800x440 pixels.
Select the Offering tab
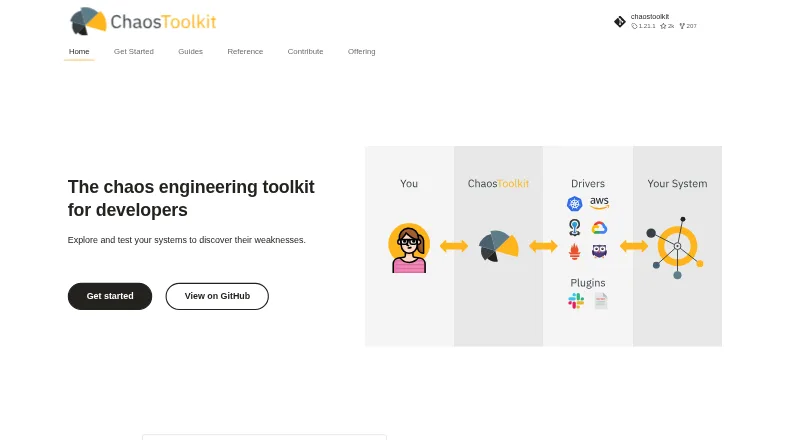361,52
